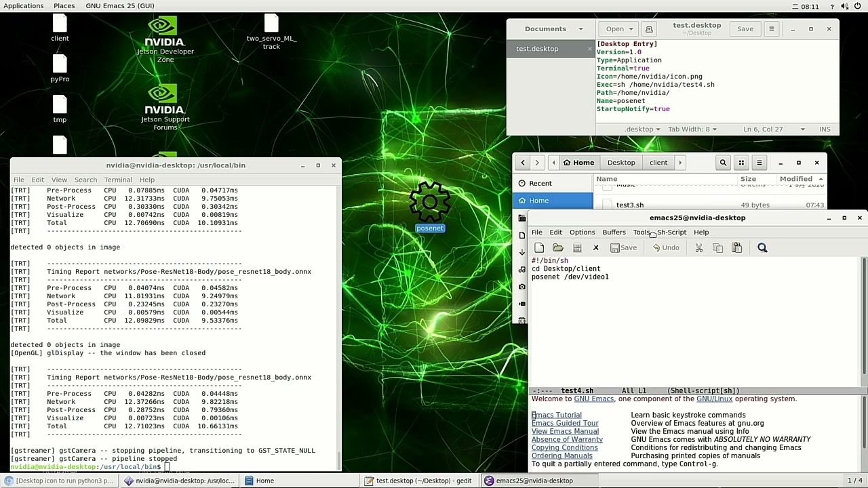Open the Tab Width: 8 dropdown in gedit
This screenshot has width=868, height=488.
tap(691, 129)
